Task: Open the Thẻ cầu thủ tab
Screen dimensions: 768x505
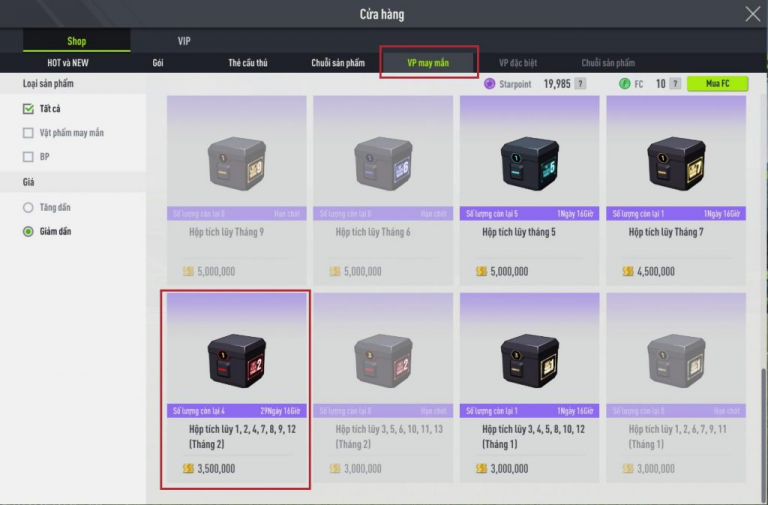Action: (x=248, y=63)
